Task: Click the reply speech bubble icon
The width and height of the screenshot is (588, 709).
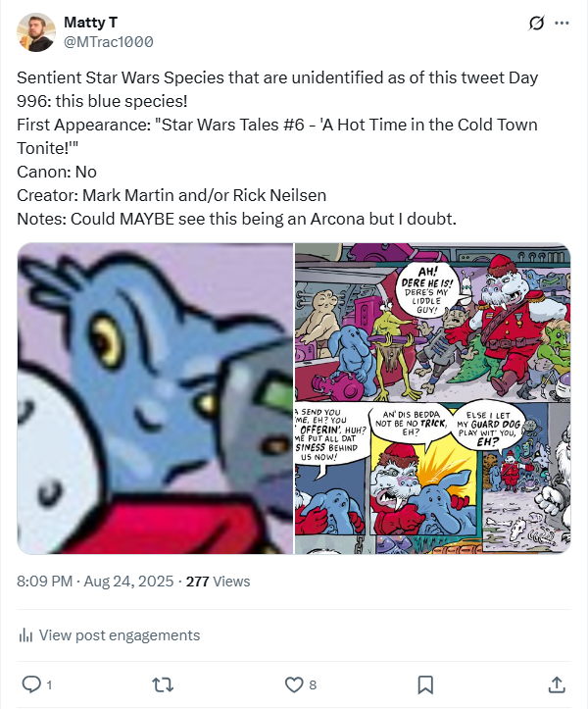Action: tap(30, 684)
